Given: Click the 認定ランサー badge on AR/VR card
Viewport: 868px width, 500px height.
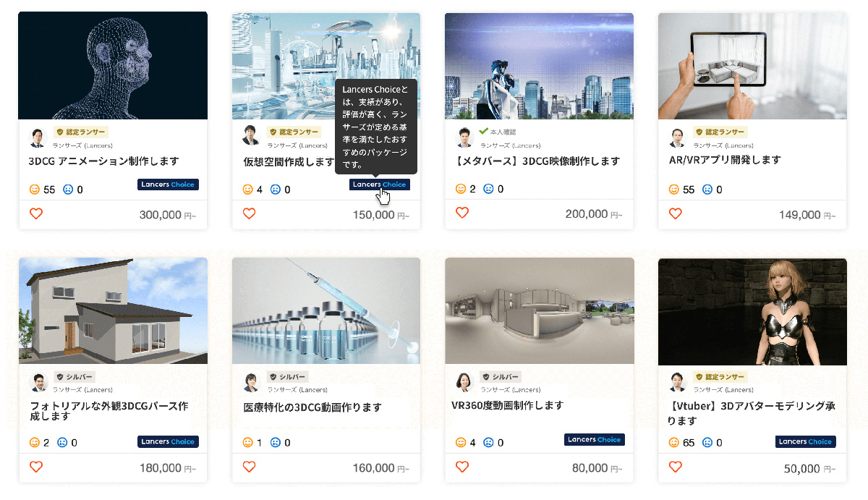Looking at the screenshot, I should 720,132.
